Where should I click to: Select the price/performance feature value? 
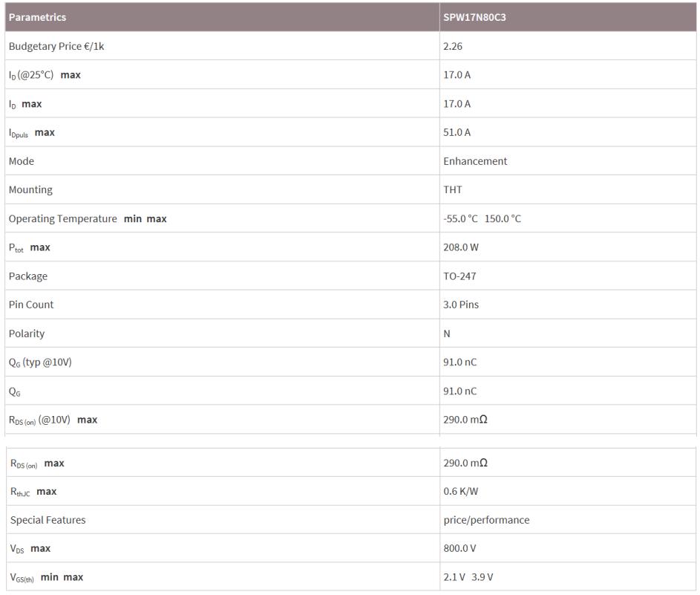486,520
